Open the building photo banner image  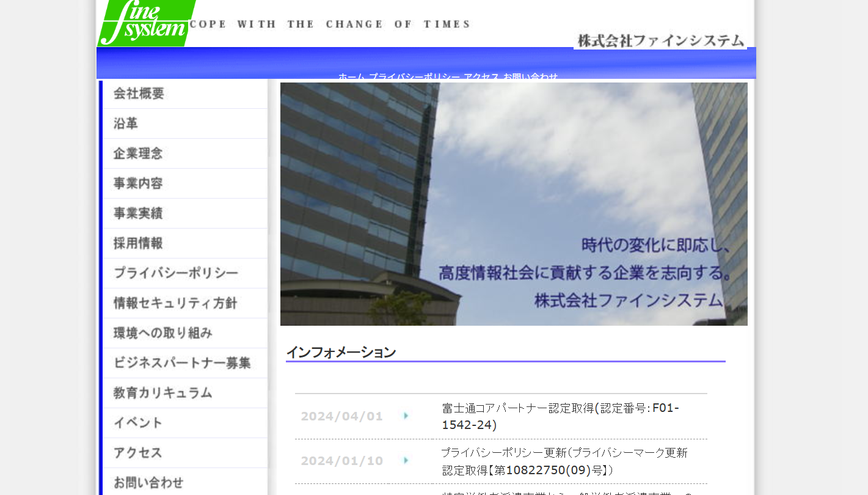click(x=514, y=204)
